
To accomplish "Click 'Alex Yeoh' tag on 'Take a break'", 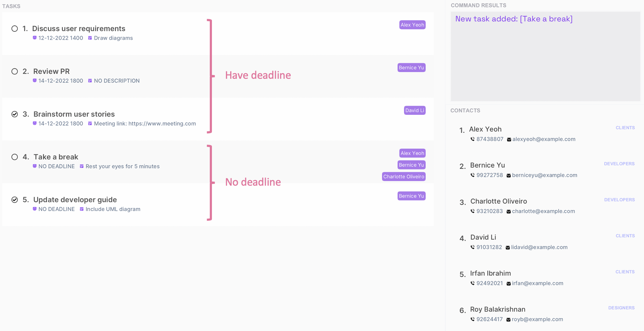I will pyautogui.click(x=412, y=153).
